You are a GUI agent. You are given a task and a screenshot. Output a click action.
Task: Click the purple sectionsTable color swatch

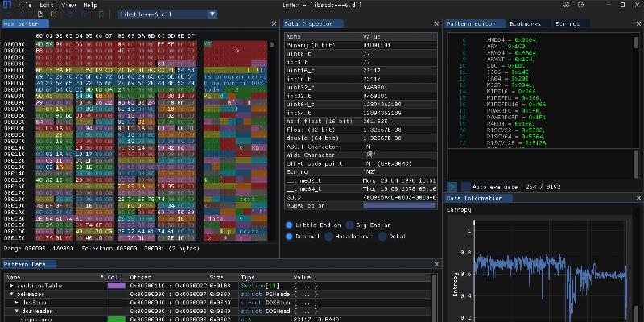(116, 286)
